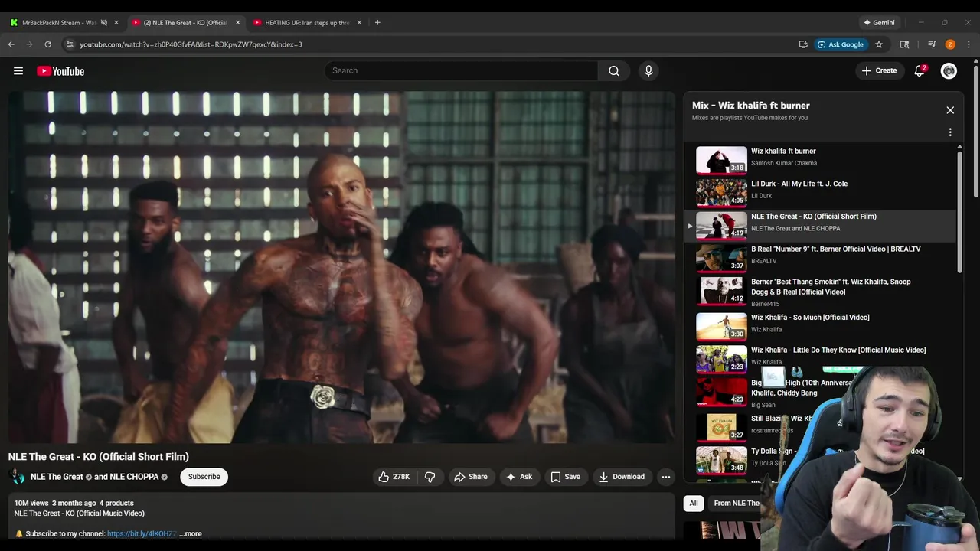
Task: Open the extensions toolbar icon
Action: point(904,44)
